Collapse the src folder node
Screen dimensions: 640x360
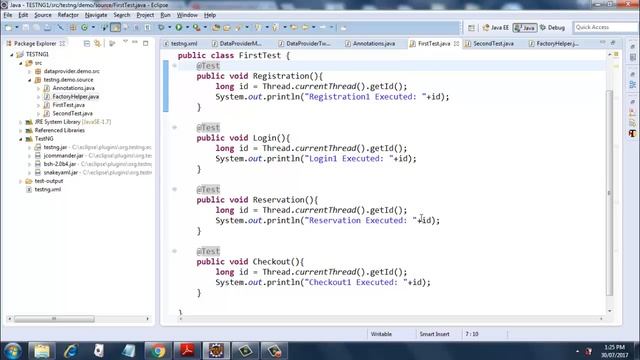(20, 63)
